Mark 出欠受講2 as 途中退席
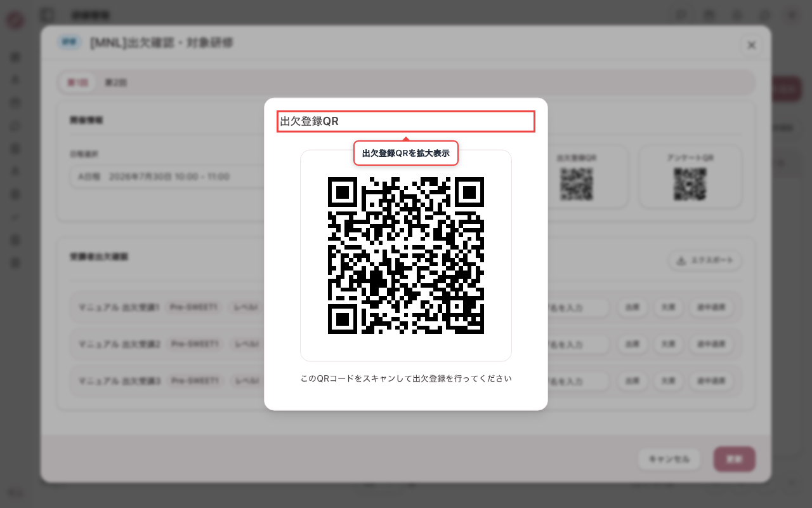 [710, 345]
